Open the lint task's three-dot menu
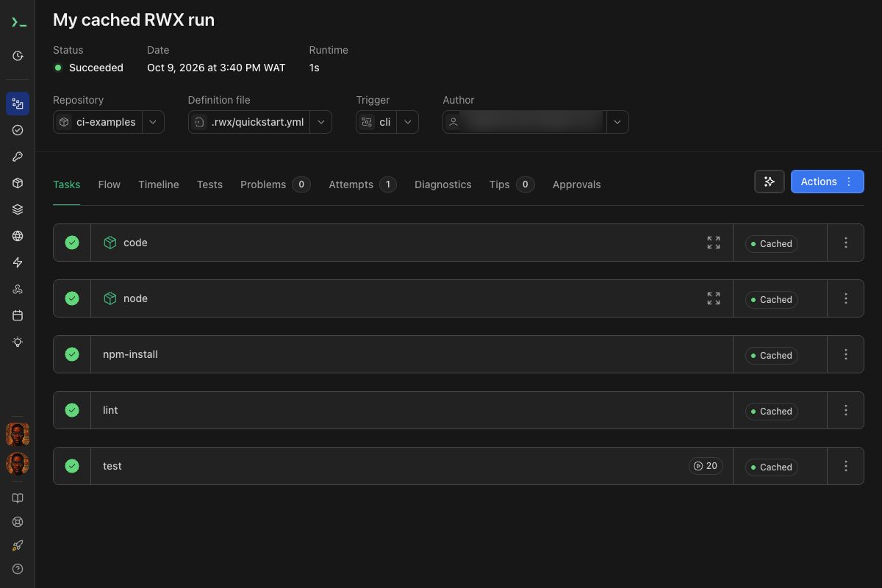The width and height of the screenshot is (882, 588). click(x=846, y=410)
